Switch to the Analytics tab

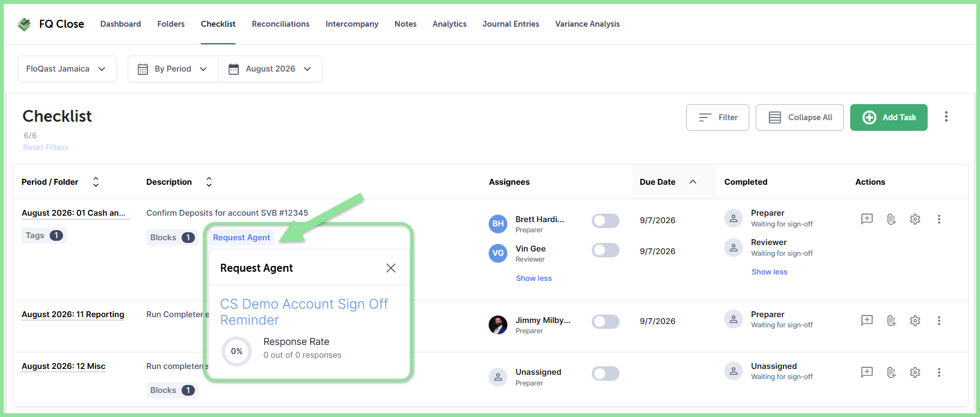click(450, 24)
